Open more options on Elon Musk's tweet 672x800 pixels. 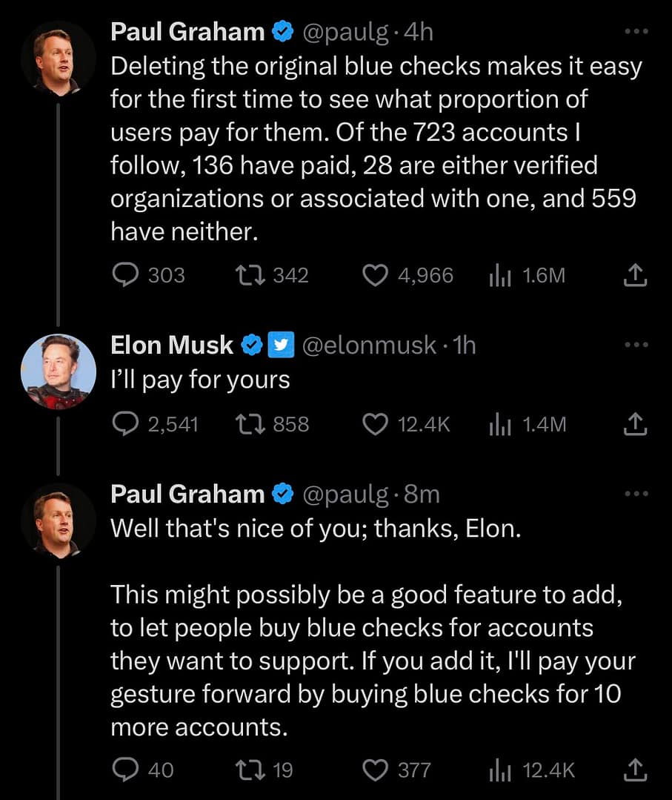636,346
